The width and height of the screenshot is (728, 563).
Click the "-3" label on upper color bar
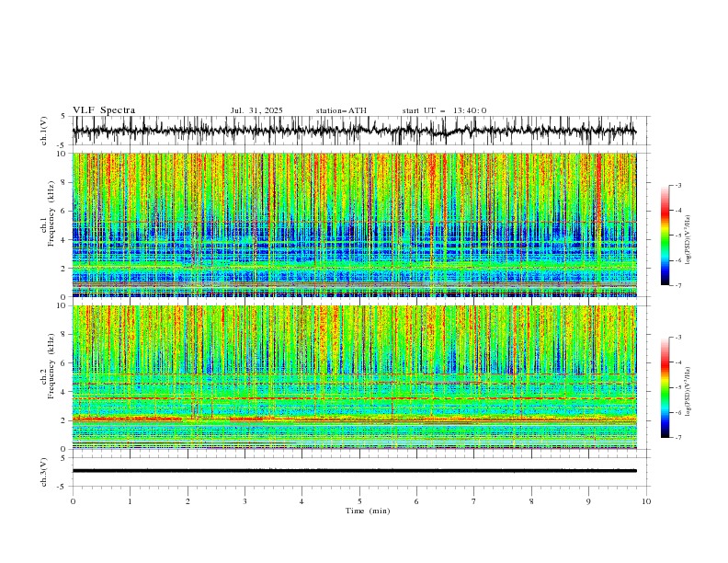678,185
